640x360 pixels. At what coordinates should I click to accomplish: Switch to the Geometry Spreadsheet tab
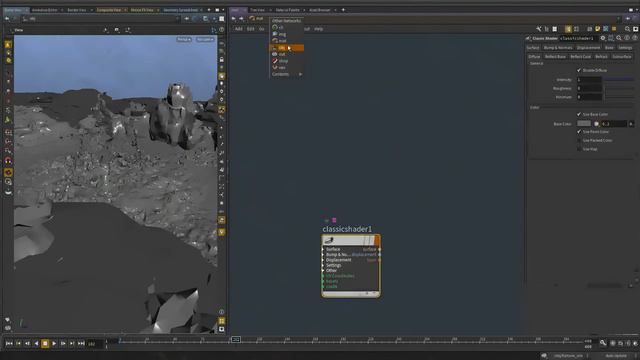[x=180, y=10]
